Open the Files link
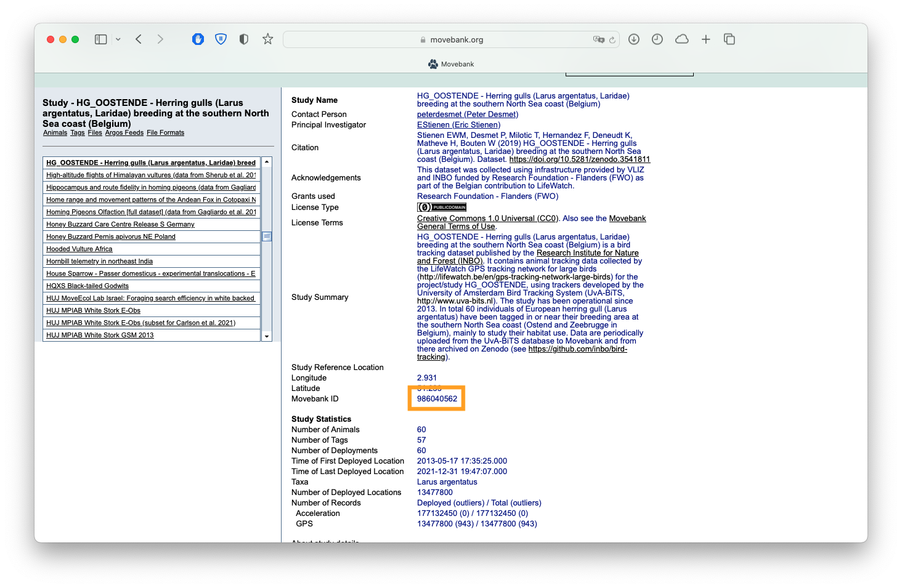This screenshot has height=588, width=902. [x=95, y=133]
